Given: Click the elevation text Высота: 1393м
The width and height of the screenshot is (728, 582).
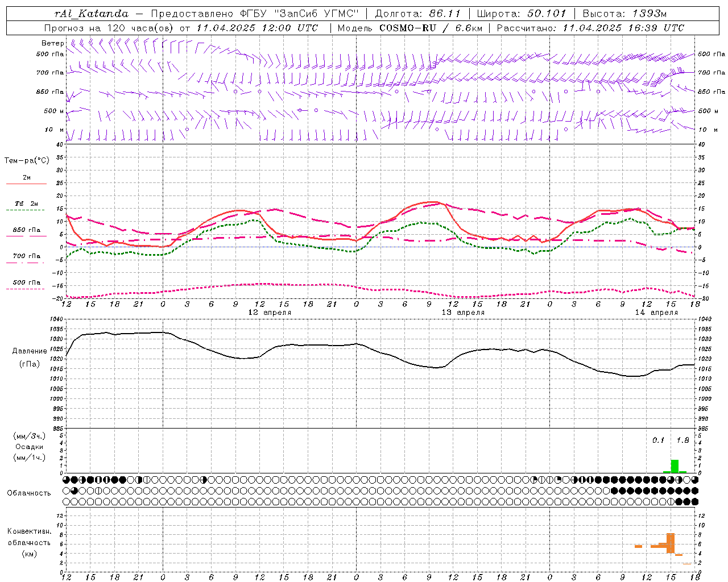Looking at the screenshot, I should point(624,14).
